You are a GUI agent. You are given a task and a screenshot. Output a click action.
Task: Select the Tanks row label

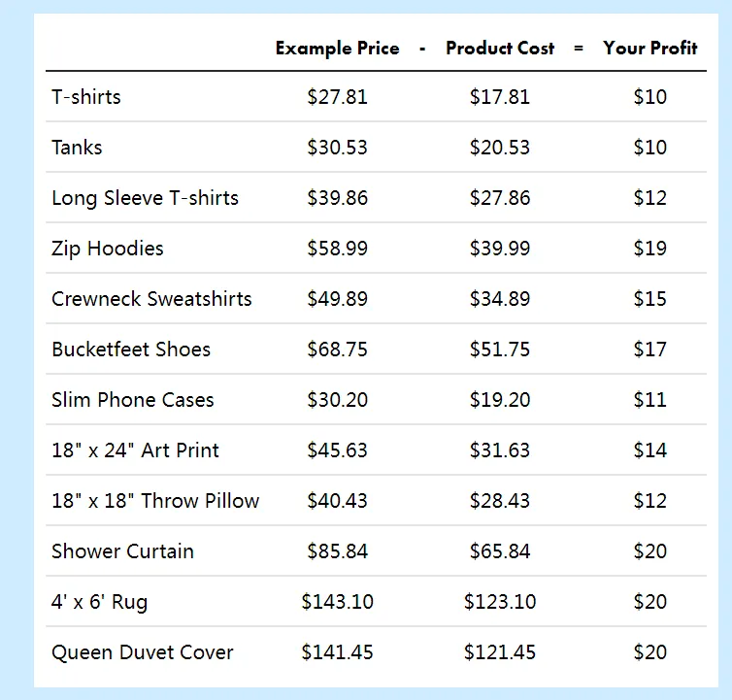point(77,148)
